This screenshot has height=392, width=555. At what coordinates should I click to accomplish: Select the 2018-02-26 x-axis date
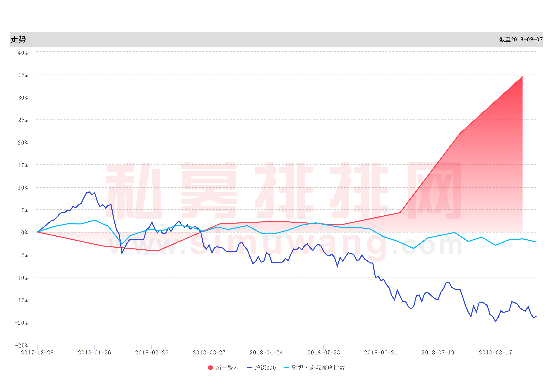(152, 352)
